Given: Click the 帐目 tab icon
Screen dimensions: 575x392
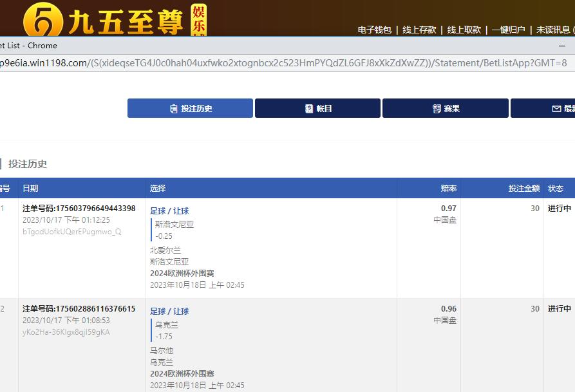Looking at the screenshot, I should [x=309, y=109].
